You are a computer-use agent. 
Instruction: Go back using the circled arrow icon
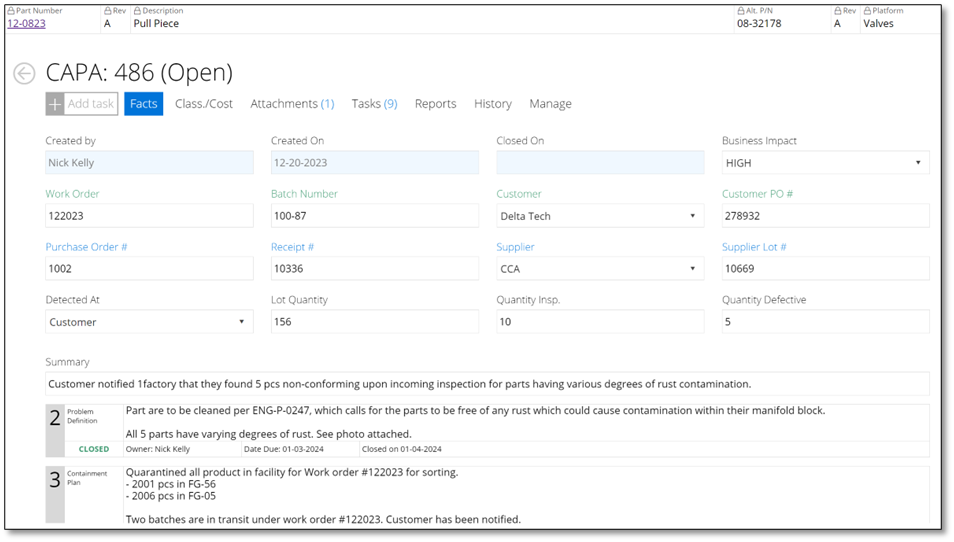pos(24,74)
